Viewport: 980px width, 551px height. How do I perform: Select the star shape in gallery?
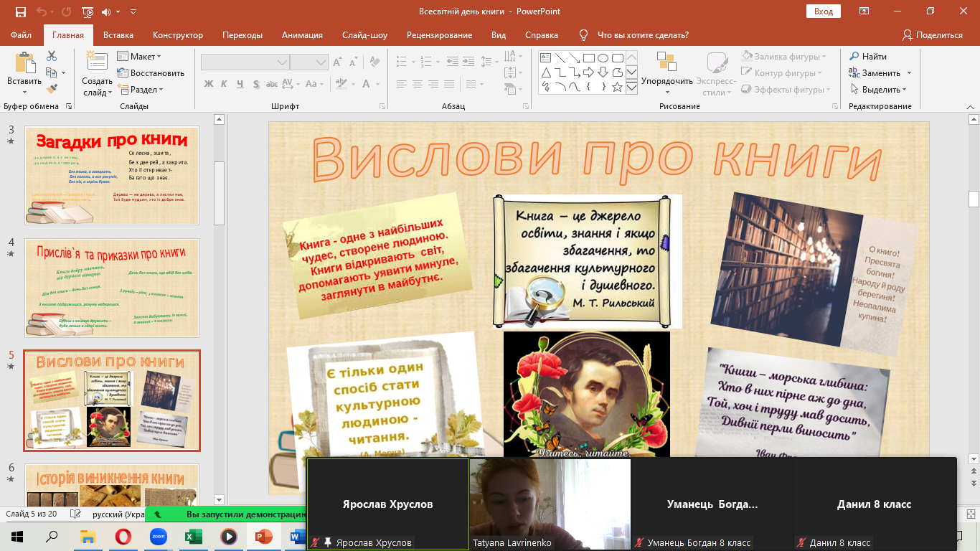point(618,87)
